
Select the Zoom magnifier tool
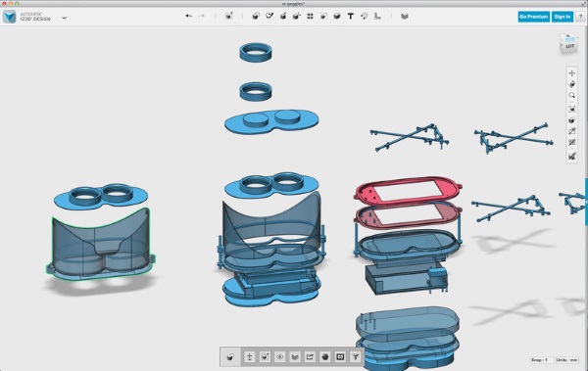point(572,95)
